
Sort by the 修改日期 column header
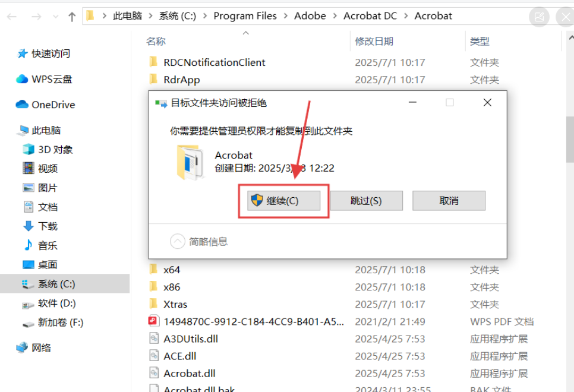click(374, 42)
